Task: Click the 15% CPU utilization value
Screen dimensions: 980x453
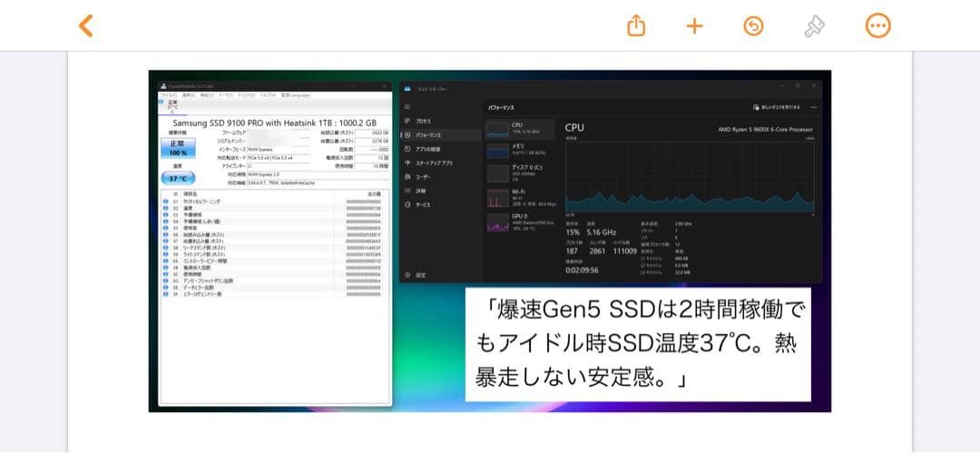Action: [x=573, y=232]
